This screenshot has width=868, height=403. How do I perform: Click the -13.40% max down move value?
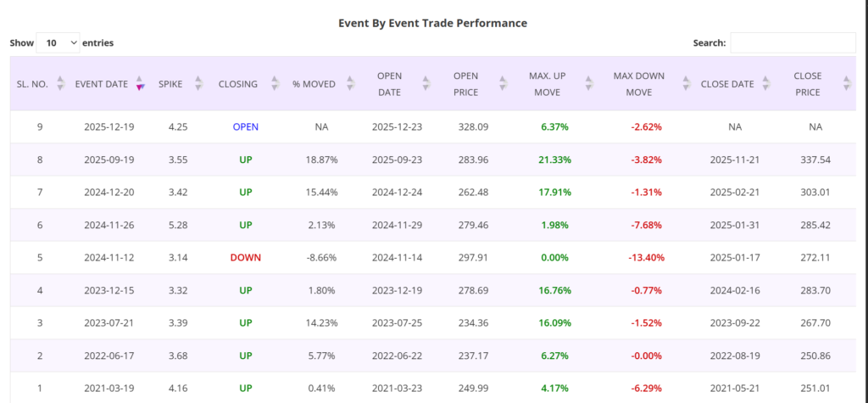[645, 257]
